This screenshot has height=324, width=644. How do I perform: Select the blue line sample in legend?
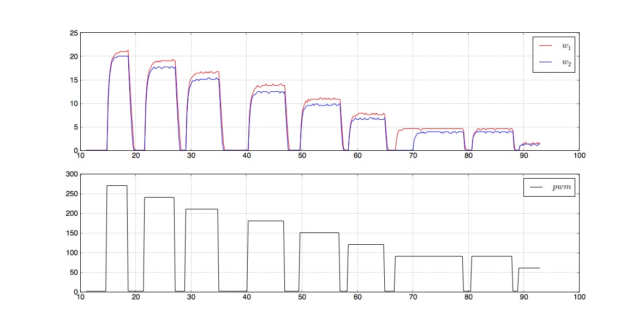(x=545, y=62)
